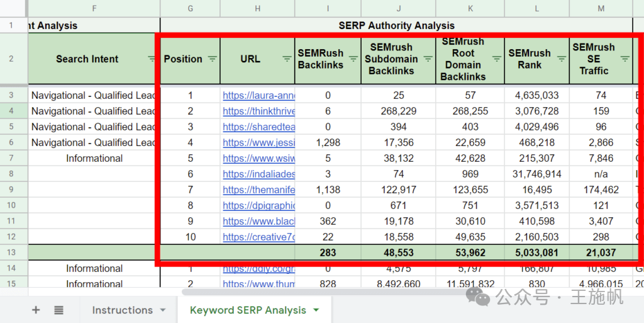Open filter for Search Intent column
This screenshot has width=644, height=323.
[152, 59]
